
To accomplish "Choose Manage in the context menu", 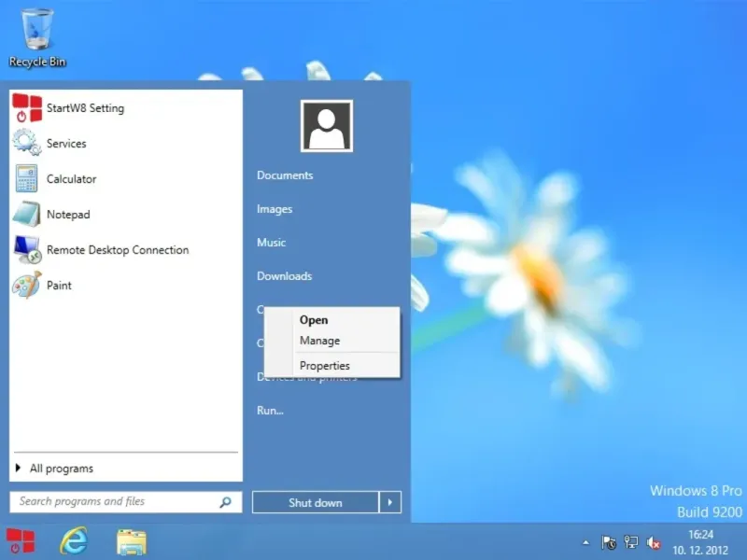I will [x=332, y=341].
